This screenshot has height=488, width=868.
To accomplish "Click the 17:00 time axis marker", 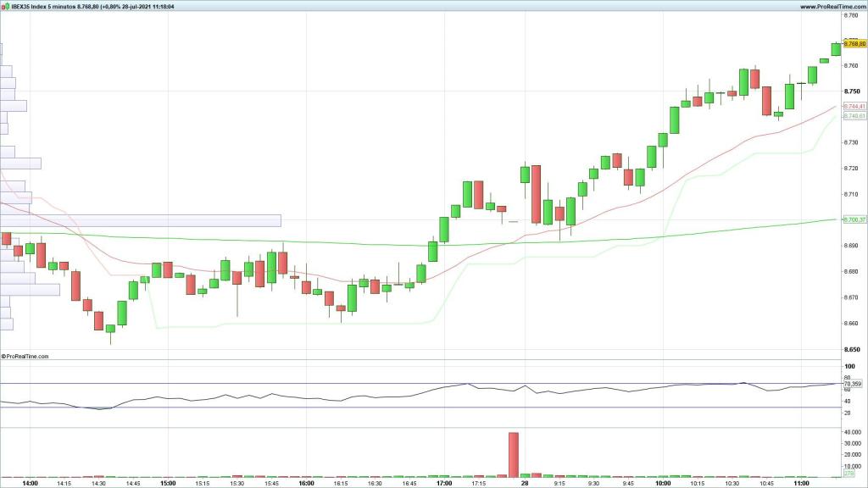I will tap(443, 484).
